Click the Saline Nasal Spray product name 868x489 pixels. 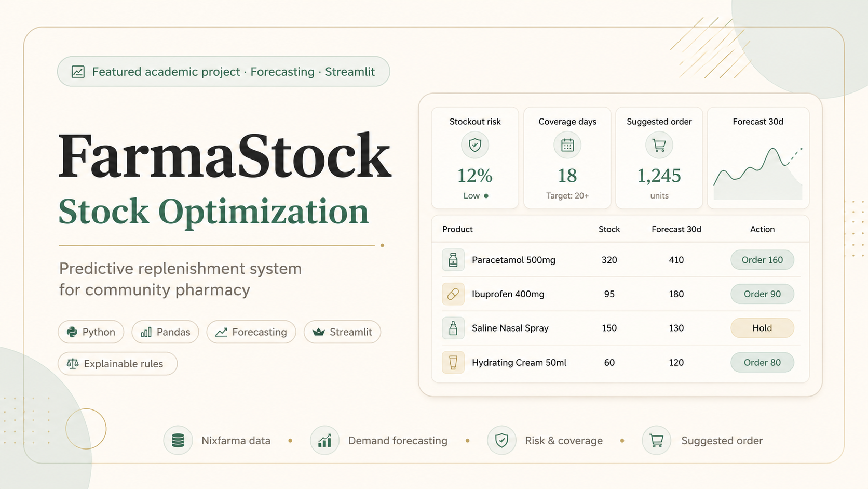(x=510, y=328)
